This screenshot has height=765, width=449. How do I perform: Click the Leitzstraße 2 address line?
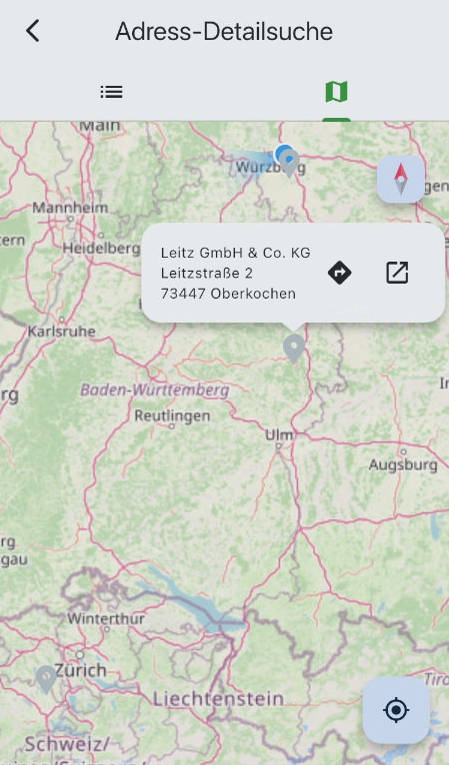click(x=206, y=273)
